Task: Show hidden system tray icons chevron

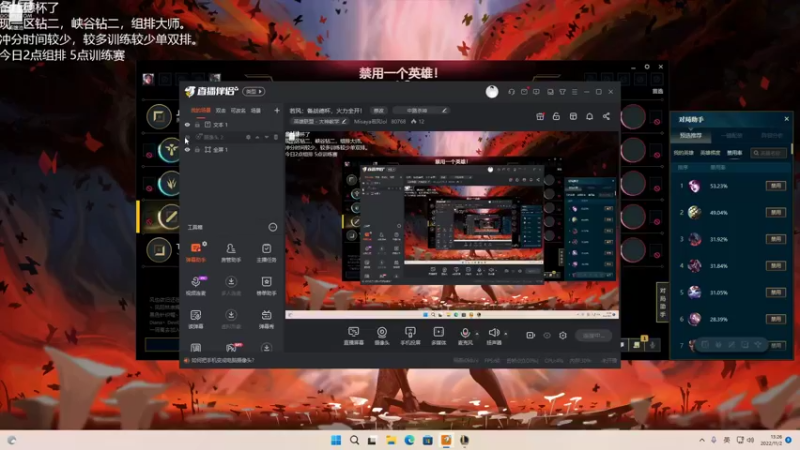Action: pos(702,440)
